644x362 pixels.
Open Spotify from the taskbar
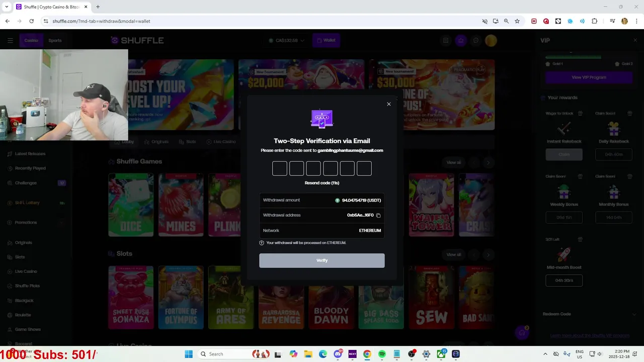pyautogui.click(x=382, y=354)
